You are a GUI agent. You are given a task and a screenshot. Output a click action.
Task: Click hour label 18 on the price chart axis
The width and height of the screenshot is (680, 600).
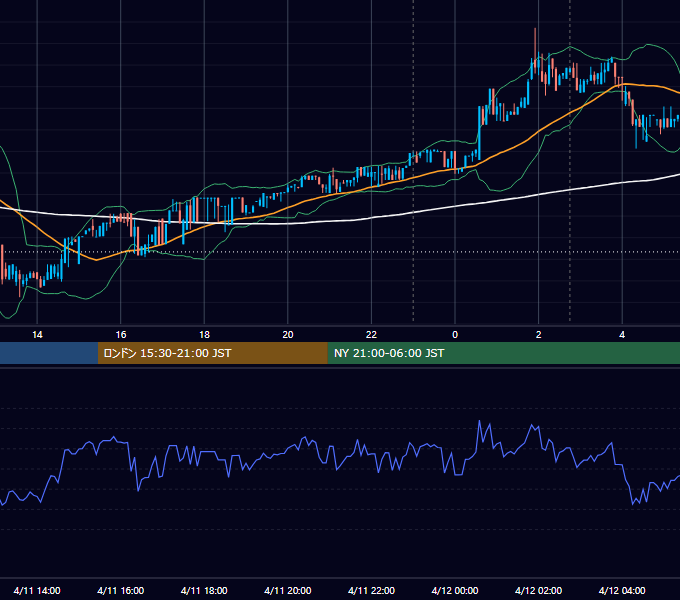point(204,335)
